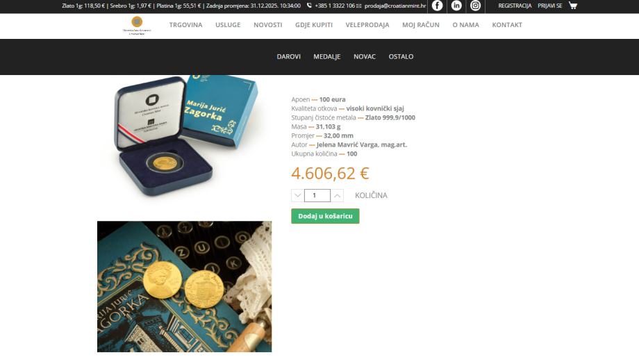
Task: Select the DAROVI category
Action: (288, 57)
